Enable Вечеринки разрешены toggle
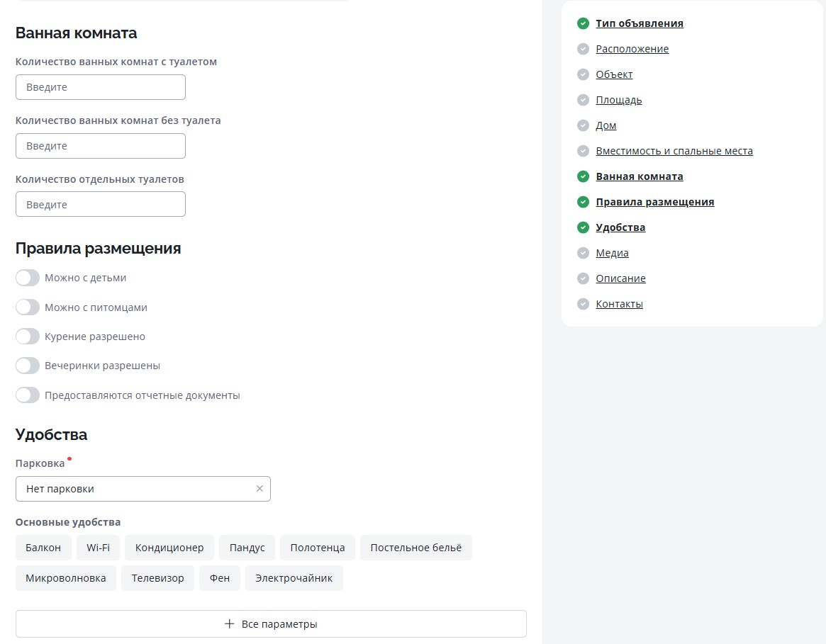Image resolution: width=826 pixels, height=644 pixels. (28, 366)
